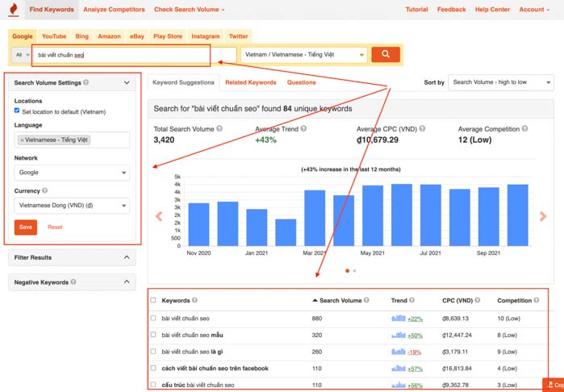Open the Questions tab
The width and height of the screenshot is (564, 392).
(x=302, y=82)
